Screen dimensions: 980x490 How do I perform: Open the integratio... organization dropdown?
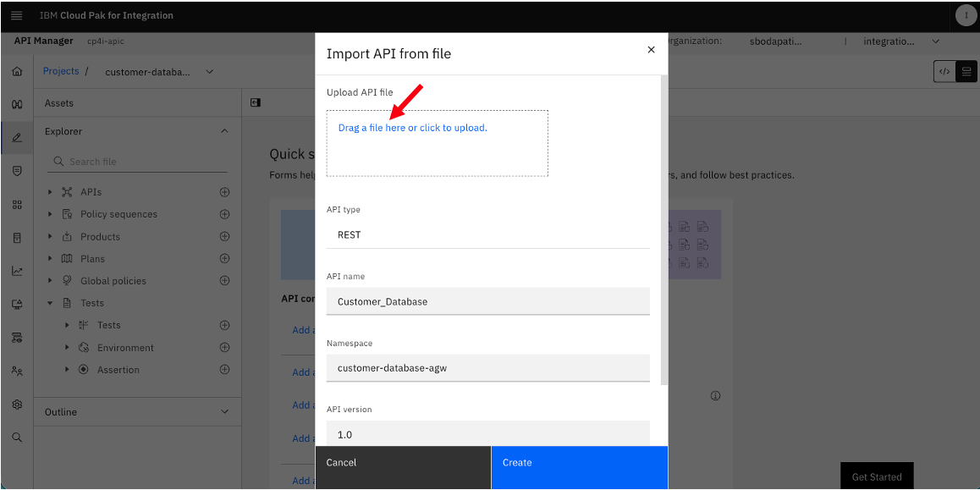(900, 41)
